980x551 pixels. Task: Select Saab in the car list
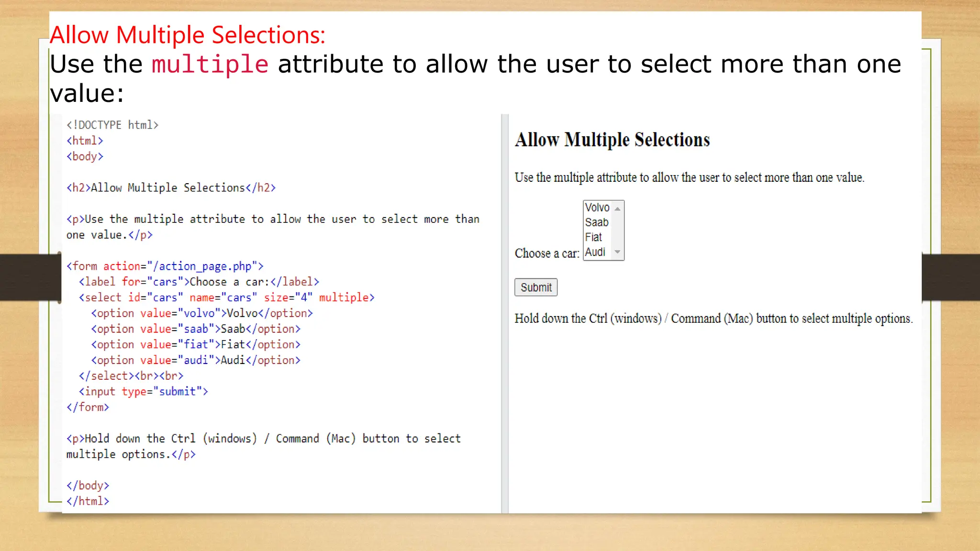click(x=597, y=222)
